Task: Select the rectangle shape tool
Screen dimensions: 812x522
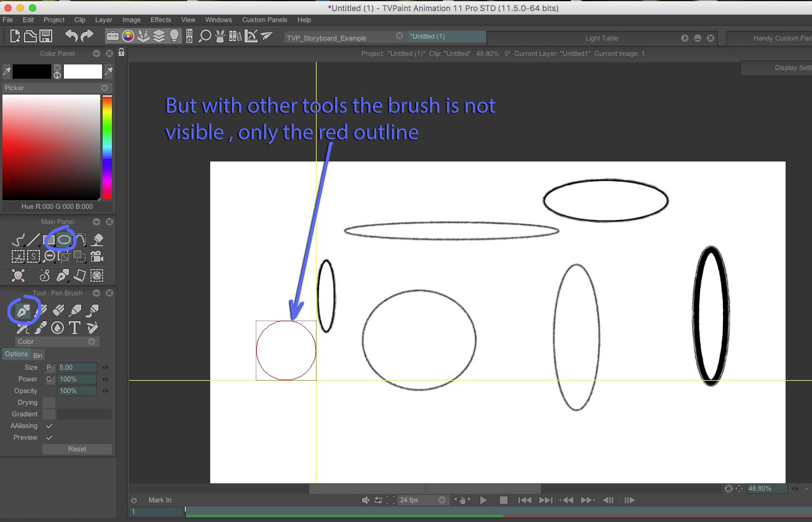Action: click(49, 240)
